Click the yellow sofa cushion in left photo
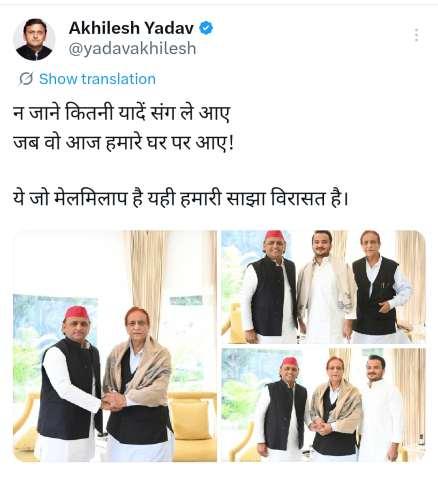This screenshot has width=438, height=479. click(x=191, y=419)
